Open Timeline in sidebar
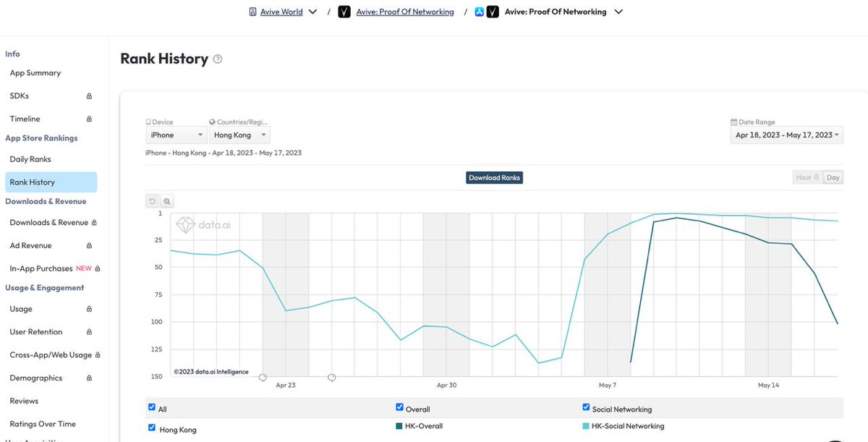Viewport: 868px width, 442px height. [25, 119]
